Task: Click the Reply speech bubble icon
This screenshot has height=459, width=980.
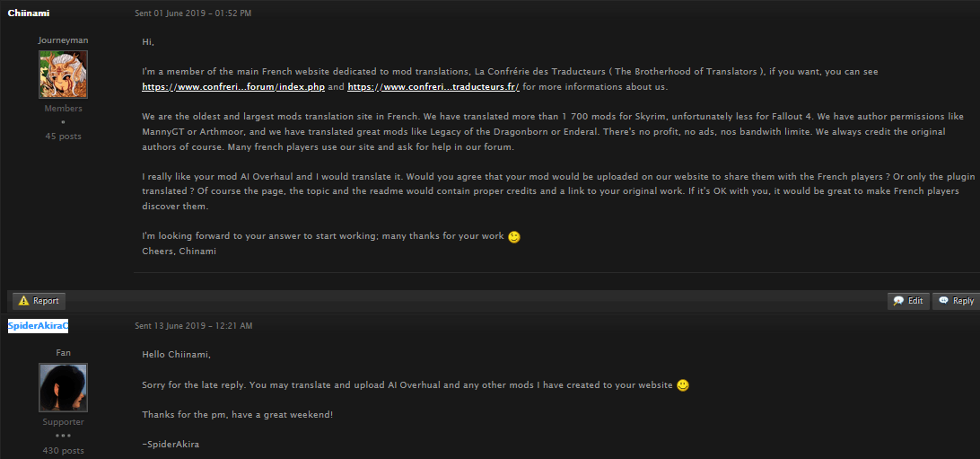Action: 943,300
